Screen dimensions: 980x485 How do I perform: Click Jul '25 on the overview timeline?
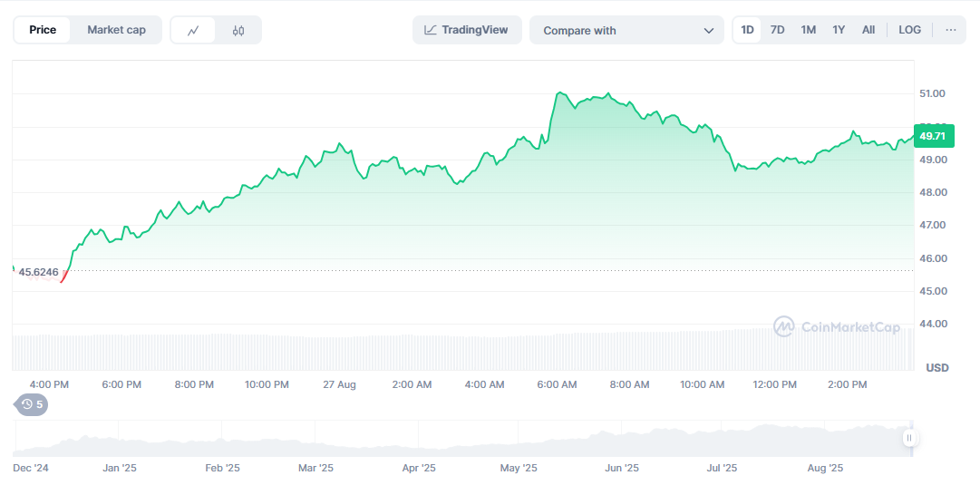point(722,468)
